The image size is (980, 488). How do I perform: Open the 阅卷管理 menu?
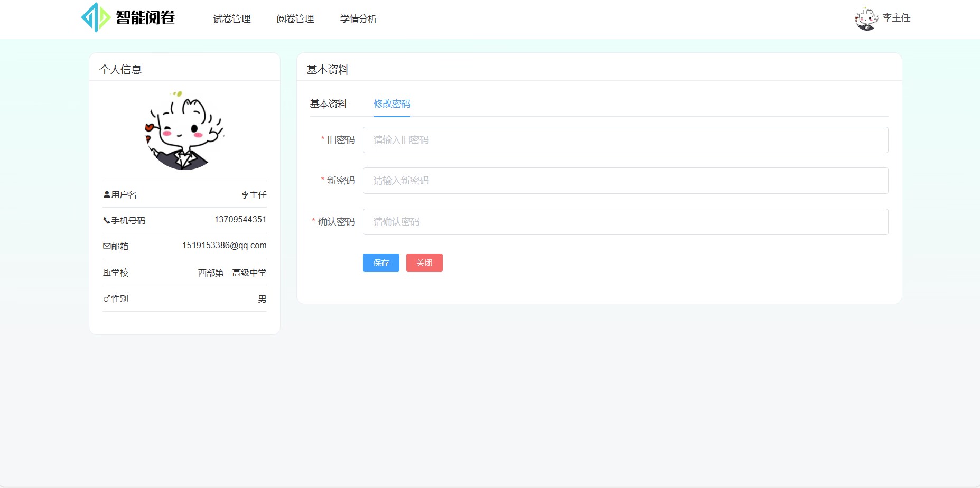click(x=295, y=19)
